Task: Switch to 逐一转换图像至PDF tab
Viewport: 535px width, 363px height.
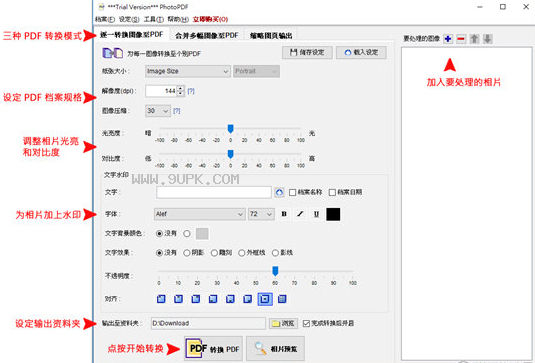Action: pos(131,35)
